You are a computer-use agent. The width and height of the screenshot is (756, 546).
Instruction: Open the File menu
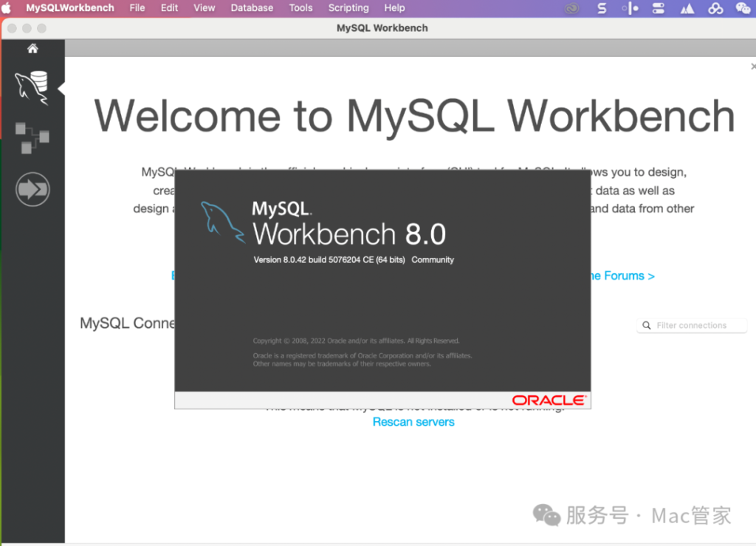click(137, 8)
